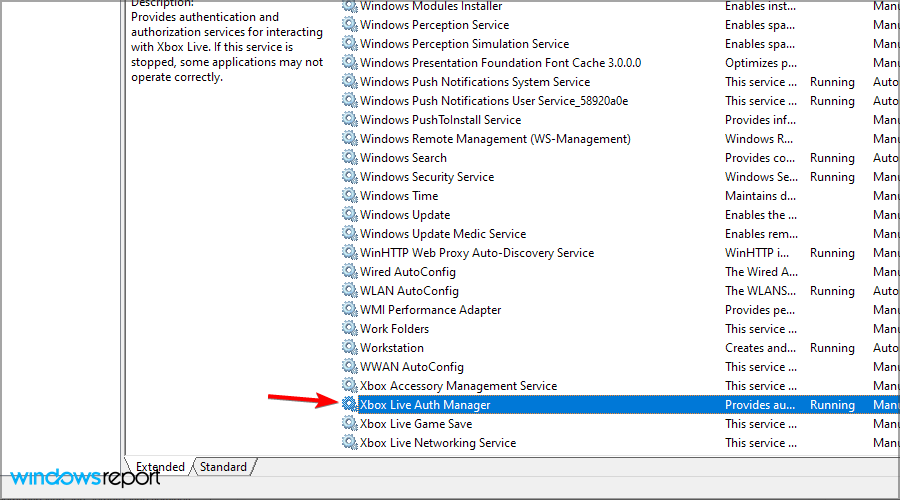Select the WLAN AutoConfig service name
Screen dimensions: 900x500
coord(409,290)
